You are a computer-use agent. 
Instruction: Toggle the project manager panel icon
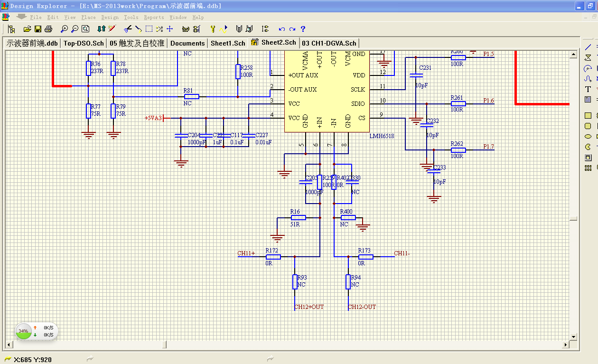coord(10,29)
